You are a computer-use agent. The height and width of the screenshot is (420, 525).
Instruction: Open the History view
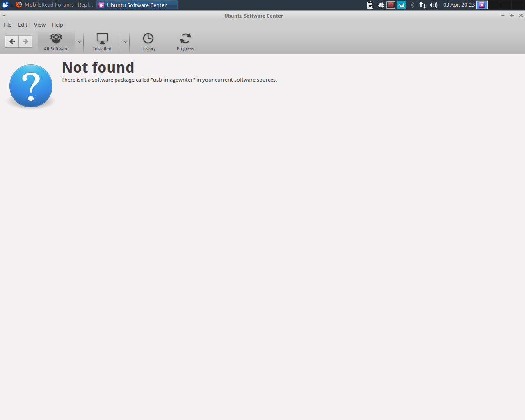[148, 42]
